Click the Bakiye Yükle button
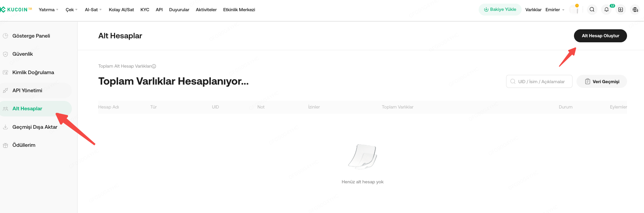 (x=500, y=9)
